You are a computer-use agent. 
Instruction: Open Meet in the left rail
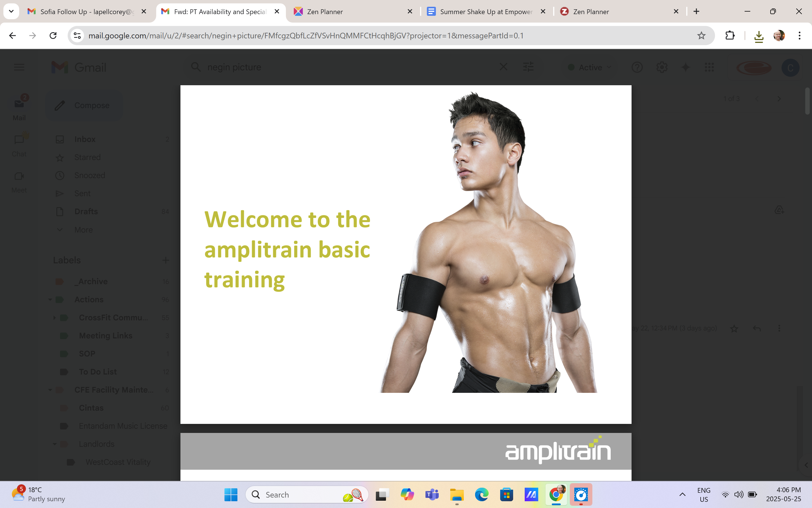pyautogui.click(x=19, y=181)
